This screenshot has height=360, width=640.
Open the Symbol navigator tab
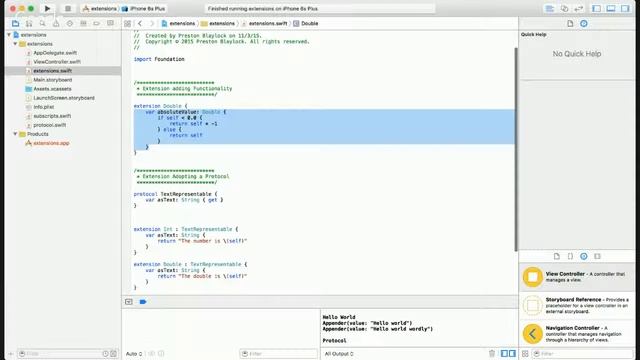point(29,24)
